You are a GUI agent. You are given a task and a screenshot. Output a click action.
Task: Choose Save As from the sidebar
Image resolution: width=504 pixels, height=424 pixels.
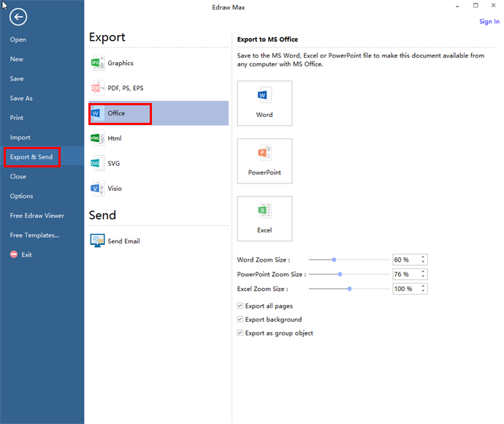pyautogui.click(x=21, y=99)
